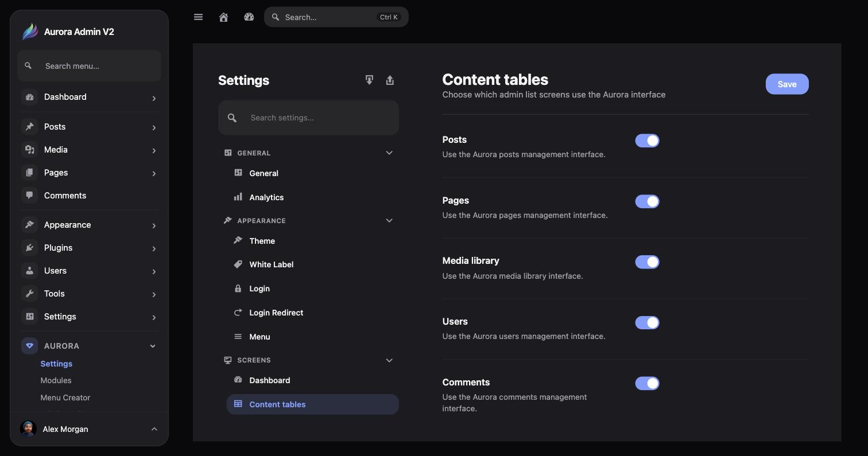Viewport: 868px width, 456px height.
Task: Click the Appearance brush icon in sidebar
Action: 30,225
